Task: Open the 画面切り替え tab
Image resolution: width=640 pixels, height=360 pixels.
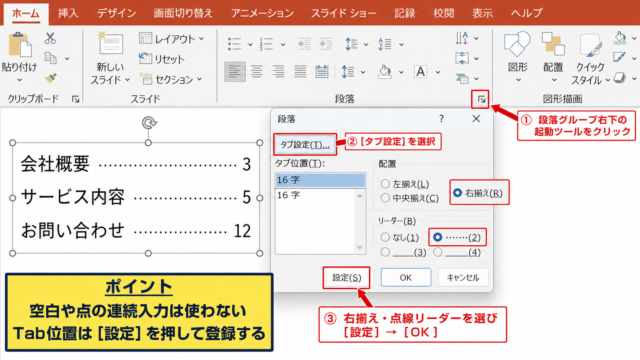Action: pos(183,13)
